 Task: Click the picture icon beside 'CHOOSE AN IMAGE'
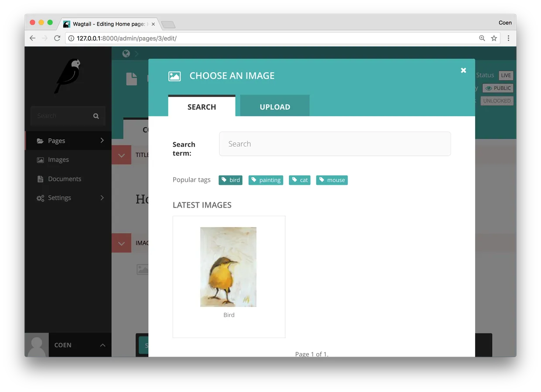[174, 76]
